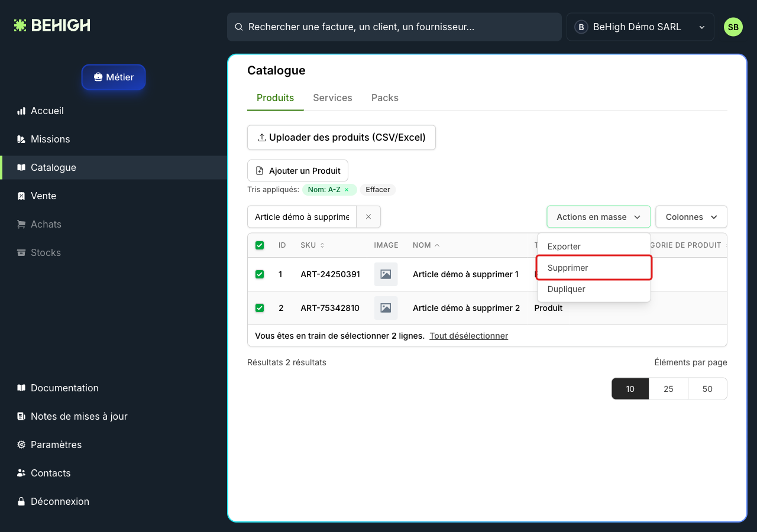
Task: Toggle the select-all header checkbox
Action: [260, 245]
